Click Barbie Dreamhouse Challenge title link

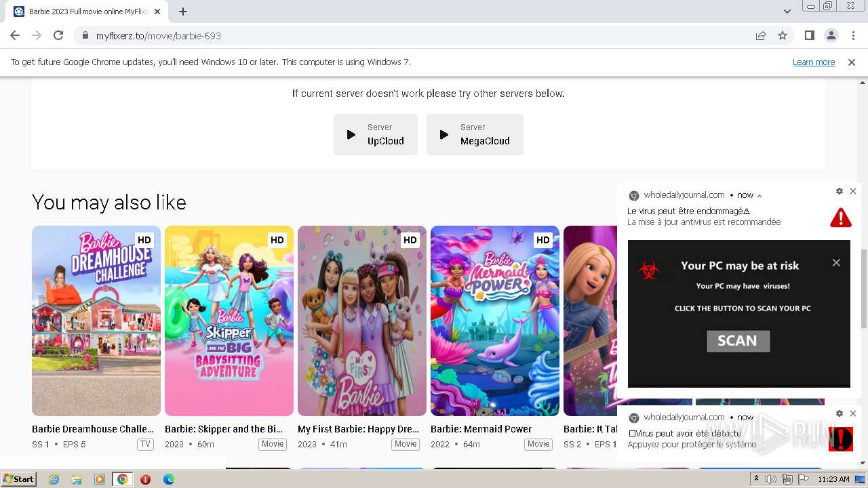click(x=93, y=429)
